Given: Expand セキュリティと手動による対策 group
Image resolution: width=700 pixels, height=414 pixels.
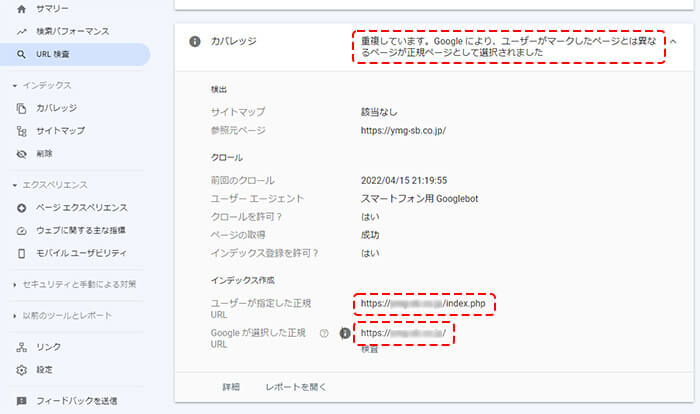Looking at the screenshot, I should 15,284.
